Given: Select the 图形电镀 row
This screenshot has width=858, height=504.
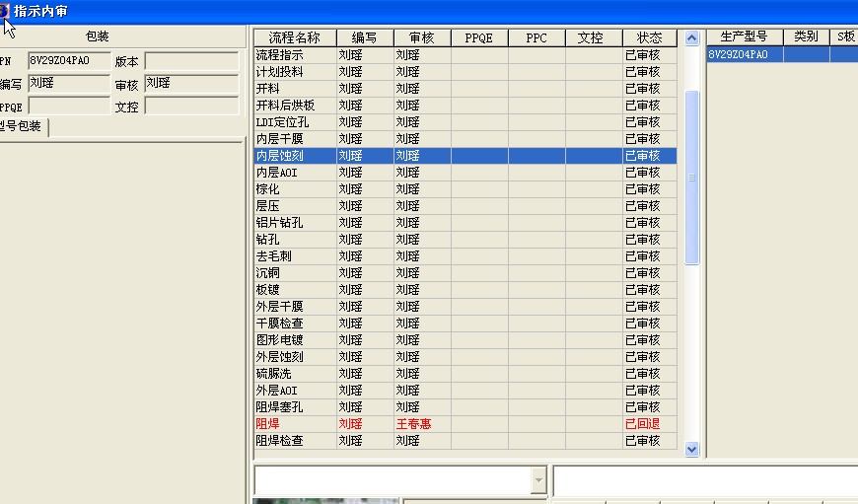Looking at the screenshot, I should point(465,340).
